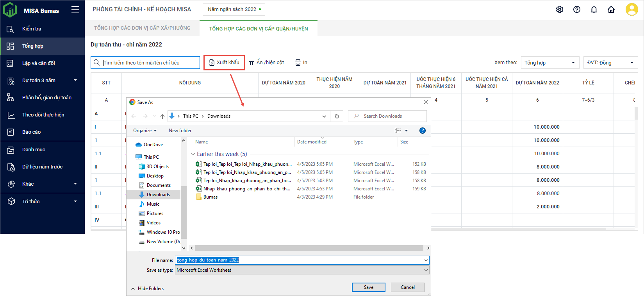Open the settings gear icon in header
This screenshot has height=301, width=644.
559,10
